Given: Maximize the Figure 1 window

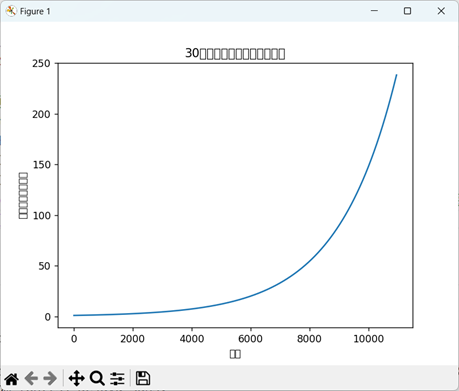Looking at the screenshot, I should click(407, 11).
